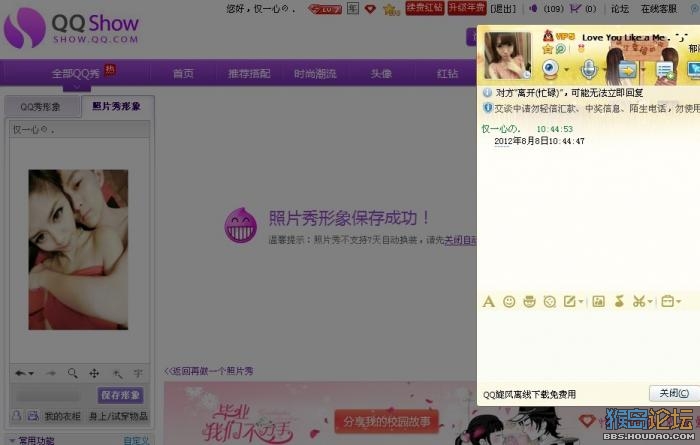Image resolution: width=700 pixels, height=445 pixels.
Task: Click the redo arrow below the avatar preview
Action: pos(50,373)
